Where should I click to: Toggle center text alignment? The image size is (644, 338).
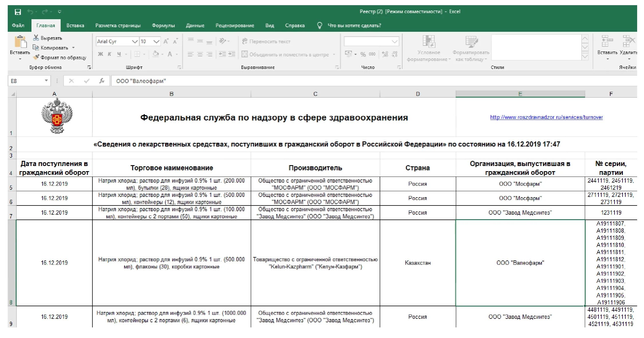pos(200,54)
